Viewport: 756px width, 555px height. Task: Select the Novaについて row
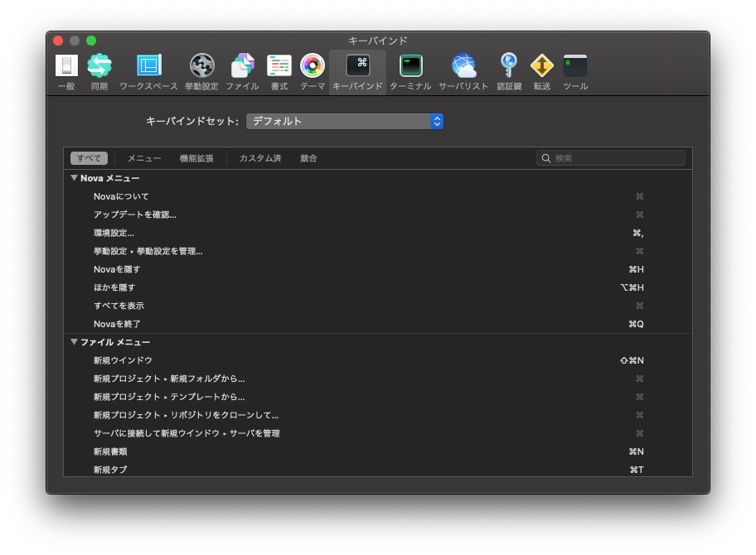click(378, 196)
